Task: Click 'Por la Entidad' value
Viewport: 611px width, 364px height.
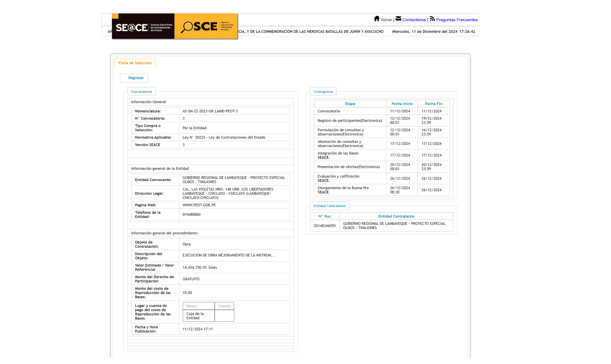Action: point(194,128)
